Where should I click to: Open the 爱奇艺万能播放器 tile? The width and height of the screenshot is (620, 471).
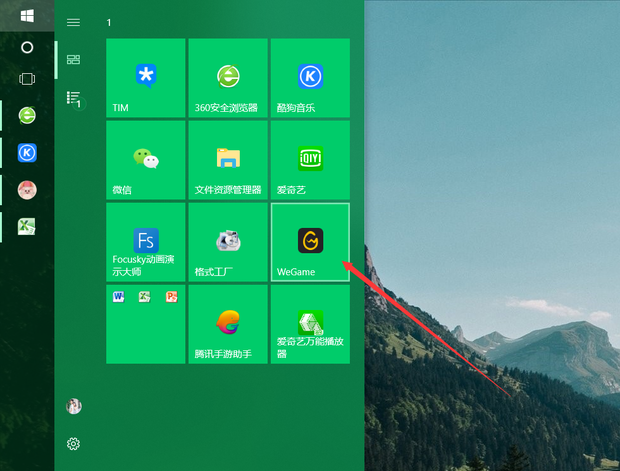[310, 324]
